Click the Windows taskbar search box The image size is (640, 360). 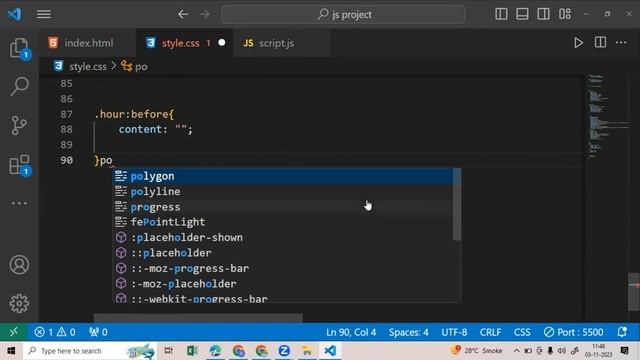[90, 351]
